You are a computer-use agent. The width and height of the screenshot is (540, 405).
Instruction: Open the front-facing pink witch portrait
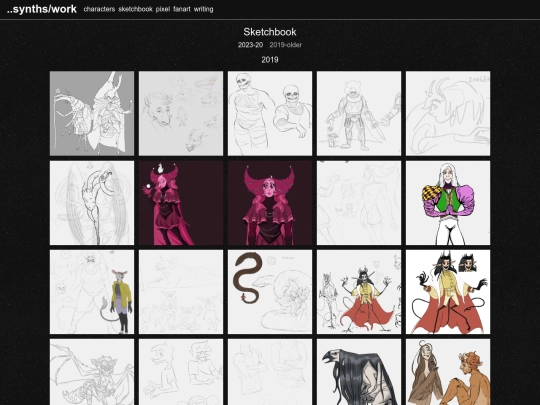(x=270, y=203)
